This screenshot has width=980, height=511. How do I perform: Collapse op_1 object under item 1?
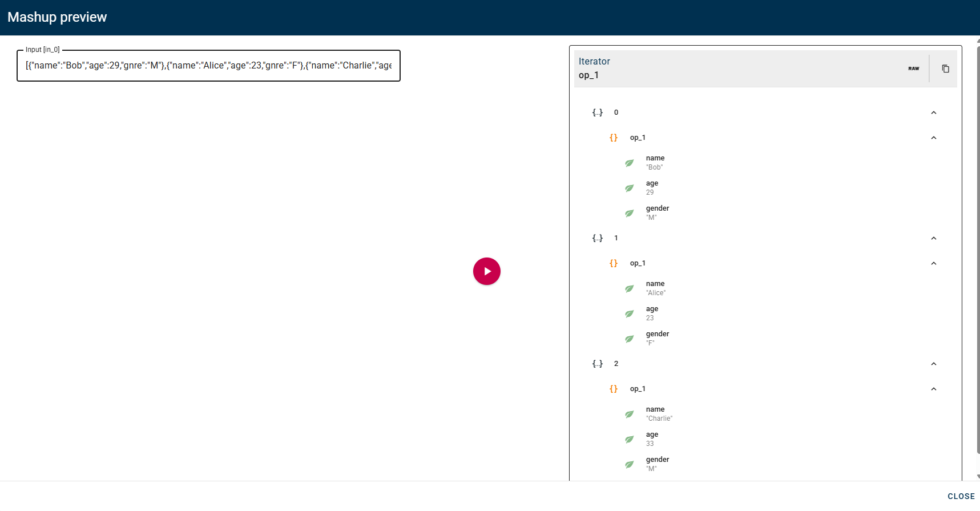(x=933, y=263)
